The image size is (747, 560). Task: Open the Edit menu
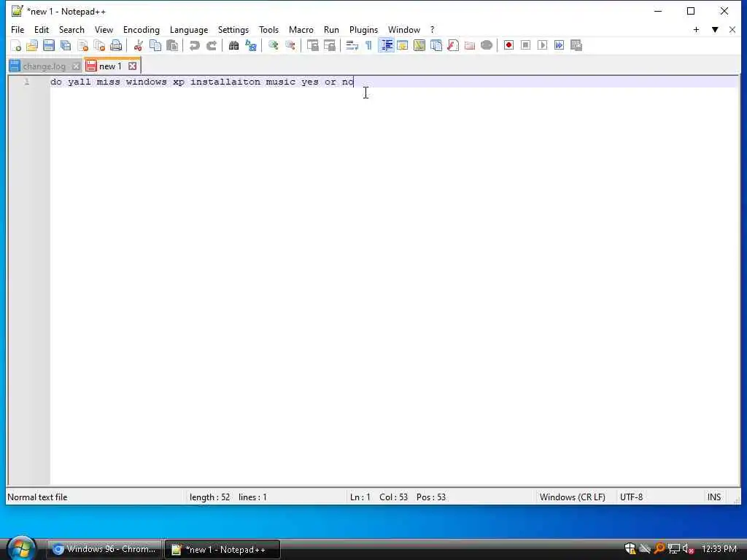[42, 29]
